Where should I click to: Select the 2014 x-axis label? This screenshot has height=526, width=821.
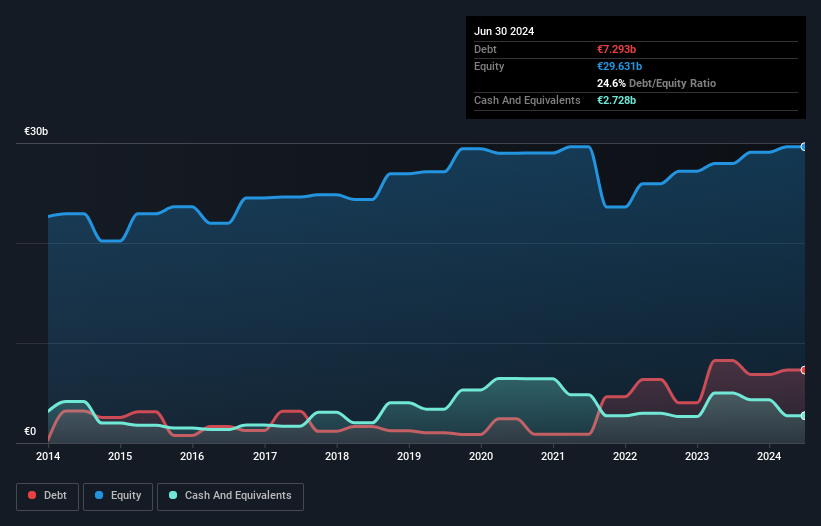tap(48, 456)
